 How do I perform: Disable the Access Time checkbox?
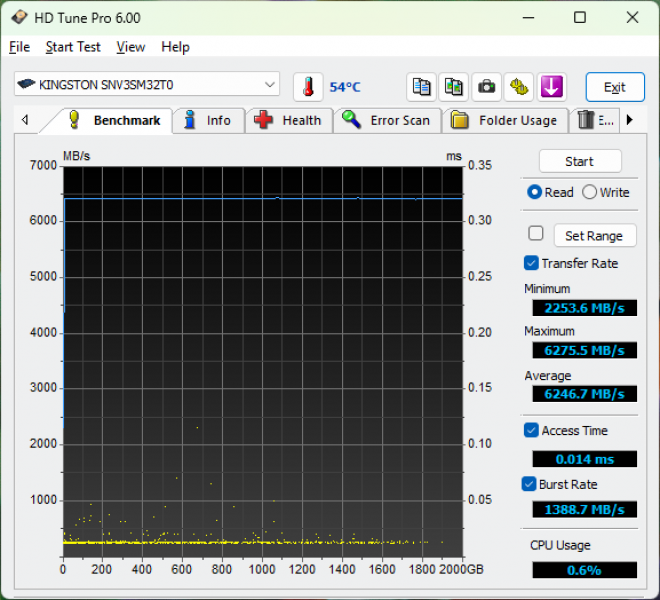click(531, 430)
